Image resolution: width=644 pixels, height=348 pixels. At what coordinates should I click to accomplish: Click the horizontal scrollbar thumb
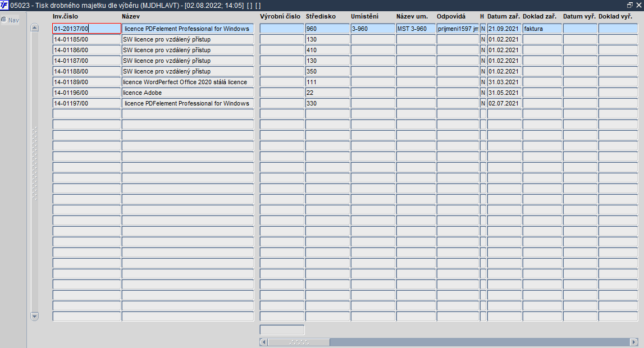point(299,342)
